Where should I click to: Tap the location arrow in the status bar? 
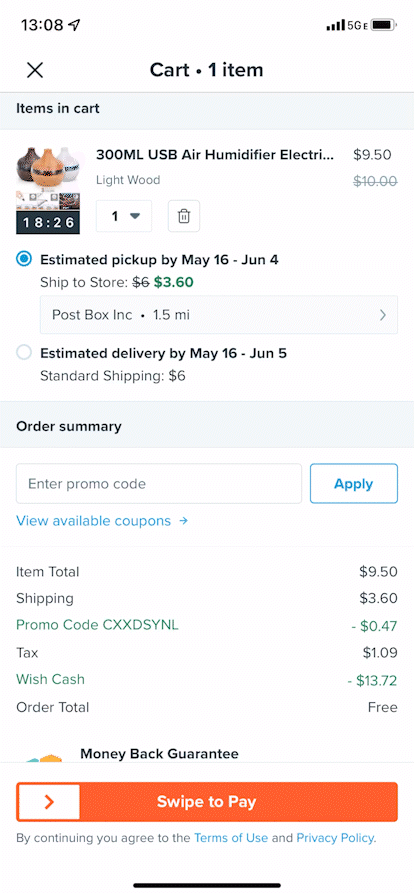[x=74, y=25]
